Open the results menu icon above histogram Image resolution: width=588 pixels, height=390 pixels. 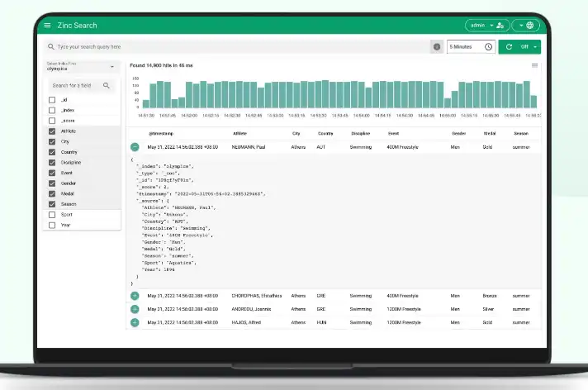[535, 65]
